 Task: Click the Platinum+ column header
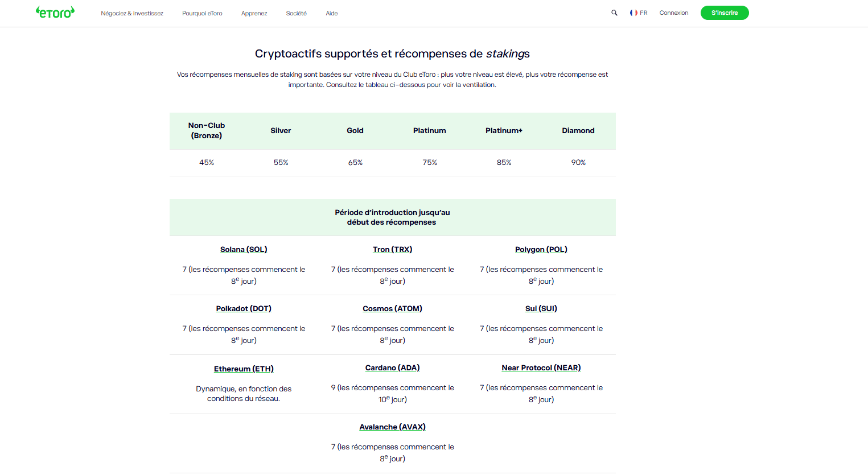coord(504,130)
